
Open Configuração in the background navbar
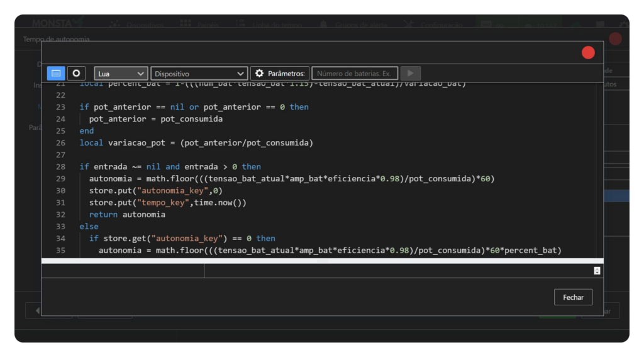click(433, 25)
